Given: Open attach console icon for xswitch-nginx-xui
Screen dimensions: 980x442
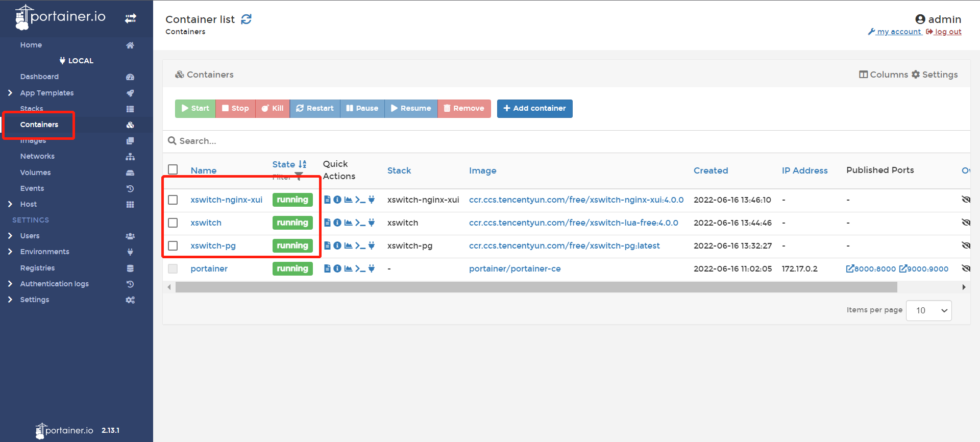Looking at the screenshot, I should pos(372,200).
